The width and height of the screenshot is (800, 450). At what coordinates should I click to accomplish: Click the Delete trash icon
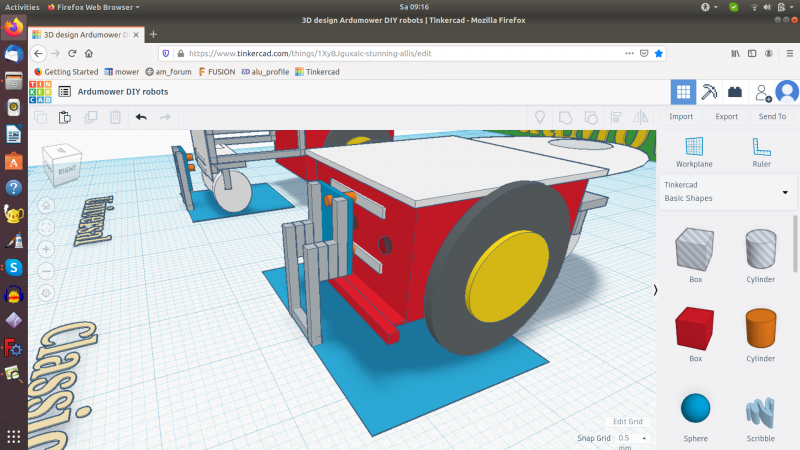[115, 117]
